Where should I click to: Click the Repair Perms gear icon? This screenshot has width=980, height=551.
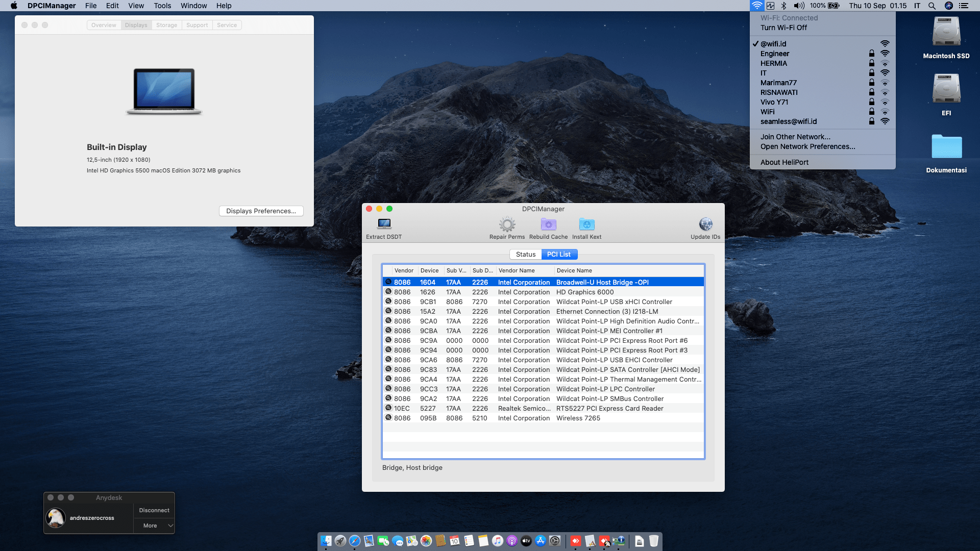(507, 224)
